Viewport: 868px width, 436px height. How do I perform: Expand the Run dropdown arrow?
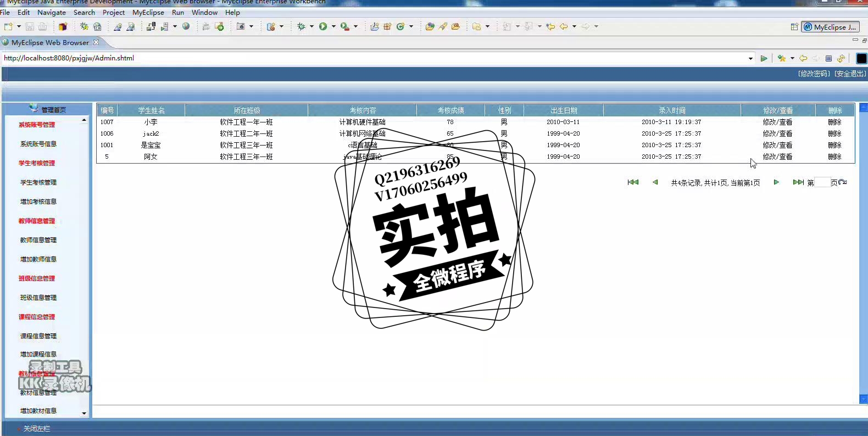[x=333, y=26]
